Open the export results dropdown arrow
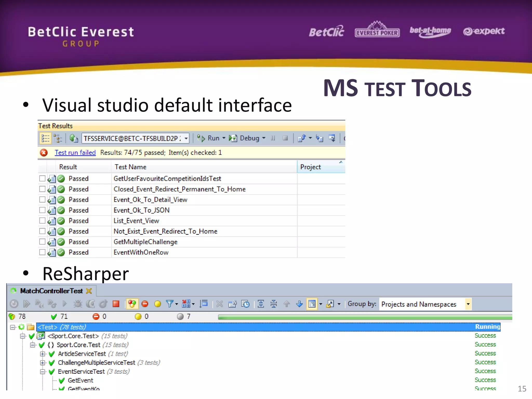 [x=310, y=138]
